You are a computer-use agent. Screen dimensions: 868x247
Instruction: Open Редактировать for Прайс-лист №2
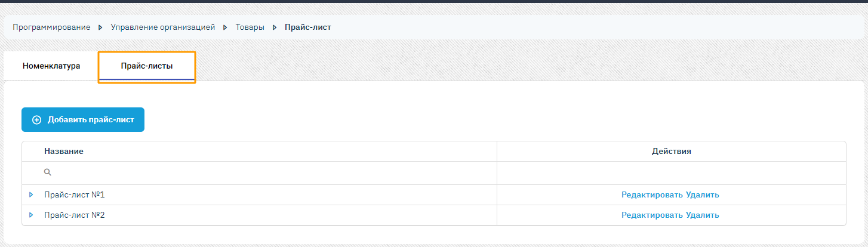[x=652, y=215]
